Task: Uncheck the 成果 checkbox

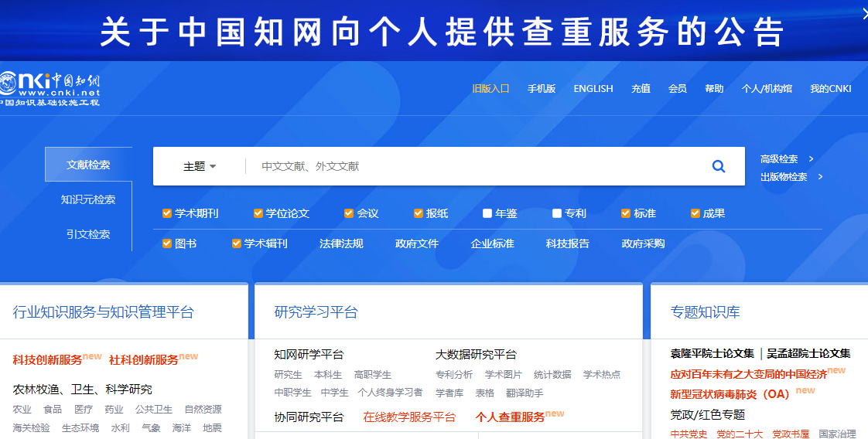Action: pyautogui.click(x=695, y=213)
